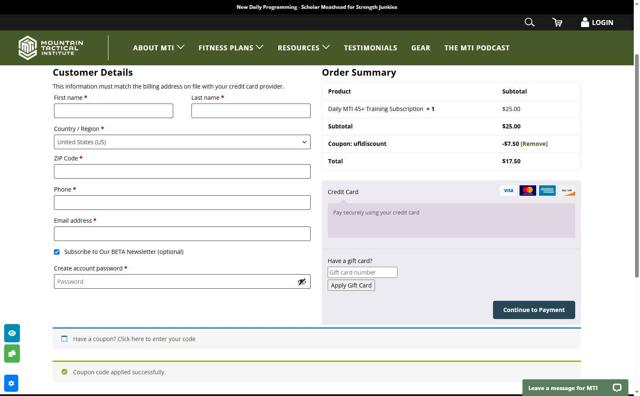This screenshot has width=640, height=396.
Task: Click the page vertical scrollbar
Action: (x=636, y=165)
